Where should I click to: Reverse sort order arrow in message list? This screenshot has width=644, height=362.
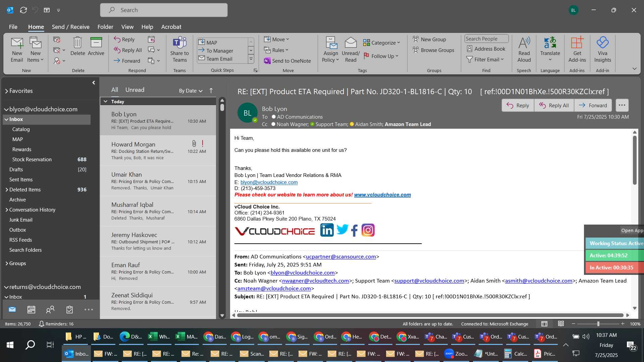coord(211,90)
